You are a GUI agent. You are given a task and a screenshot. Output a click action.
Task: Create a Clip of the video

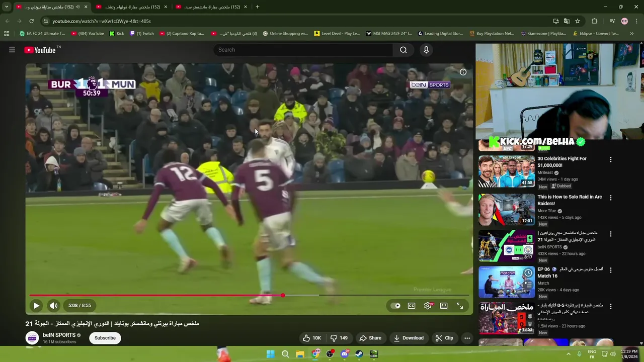444,338
